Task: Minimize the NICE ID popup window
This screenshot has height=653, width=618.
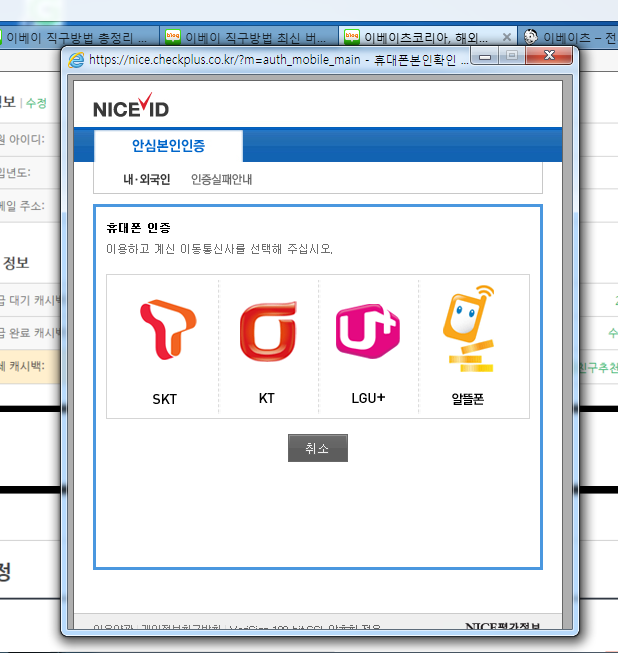Action: click(x=485, y=56)
